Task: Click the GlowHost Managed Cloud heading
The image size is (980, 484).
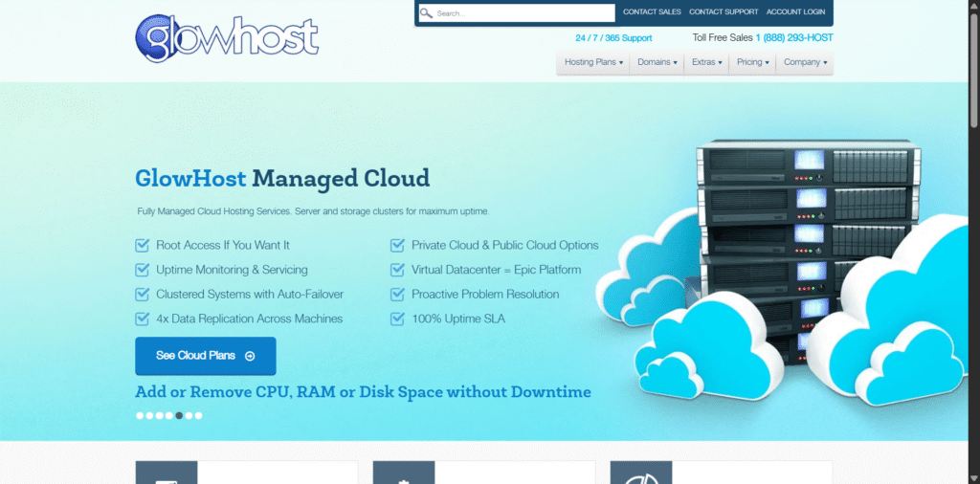Action: pos(282,179)
